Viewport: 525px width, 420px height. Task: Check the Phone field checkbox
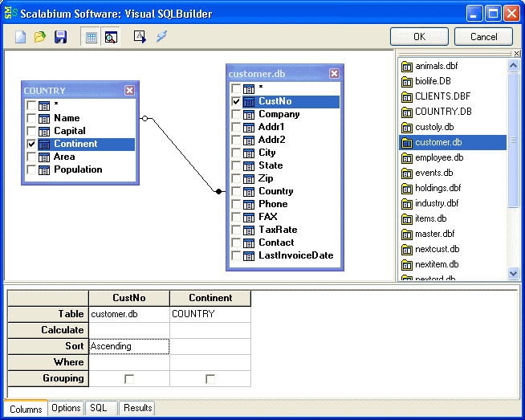click(x=236, y=204)
